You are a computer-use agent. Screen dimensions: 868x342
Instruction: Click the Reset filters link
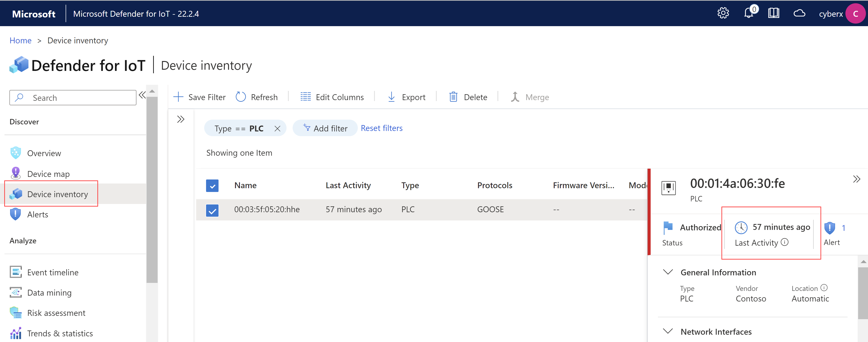[x=381, y=128]
